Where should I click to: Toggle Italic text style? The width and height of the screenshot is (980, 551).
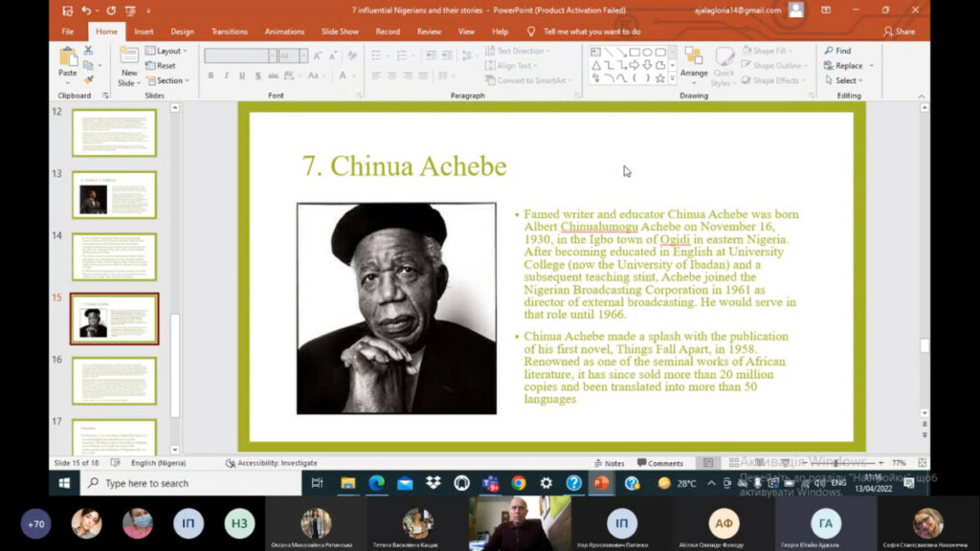pyautogui.click(x=226, y=76)
